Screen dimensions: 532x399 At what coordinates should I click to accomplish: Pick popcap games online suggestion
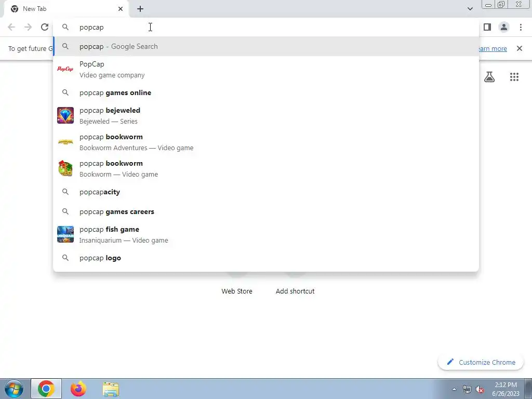pos(266,92)
